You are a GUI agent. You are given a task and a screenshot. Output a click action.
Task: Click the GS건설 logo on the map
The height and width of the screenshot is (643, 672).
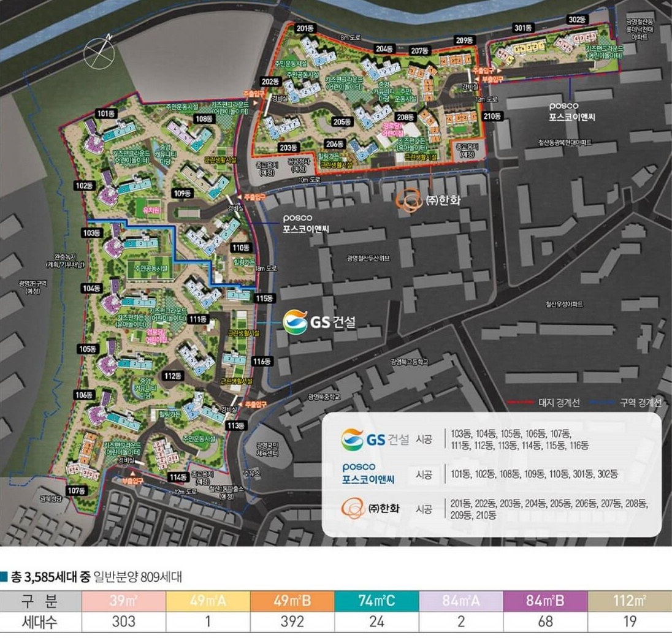click(319, 322)
